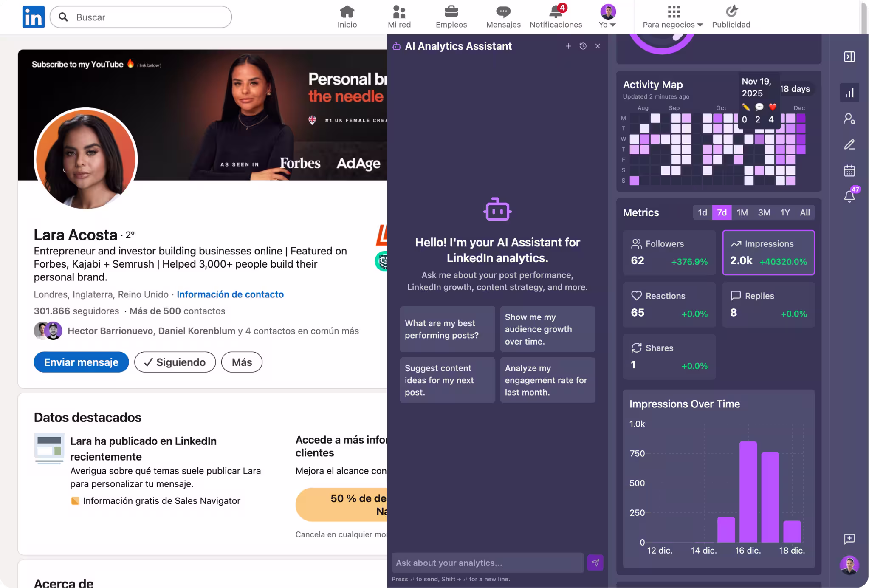Open the Inicio home icon
Screen dimensions: 869x588
pos(347,11)
